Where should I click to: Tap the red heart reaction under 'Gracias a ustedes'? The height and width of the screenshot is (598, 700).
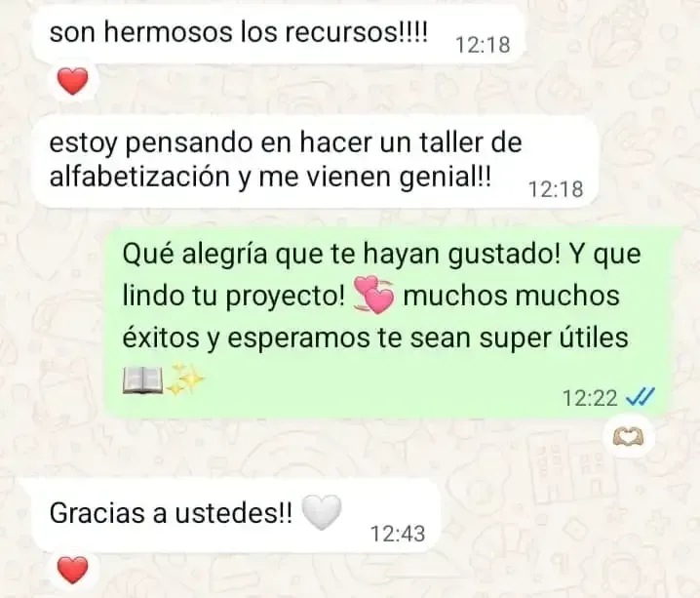(73, 571)
